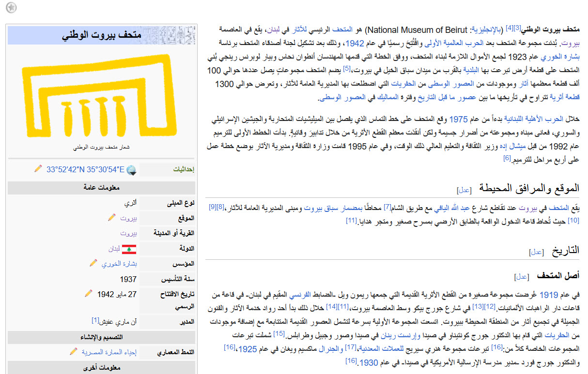This screenshot has height=374, width=588.
Task: Click the متحف بيروت الوطني infobox title
Action: pos(102,35)
